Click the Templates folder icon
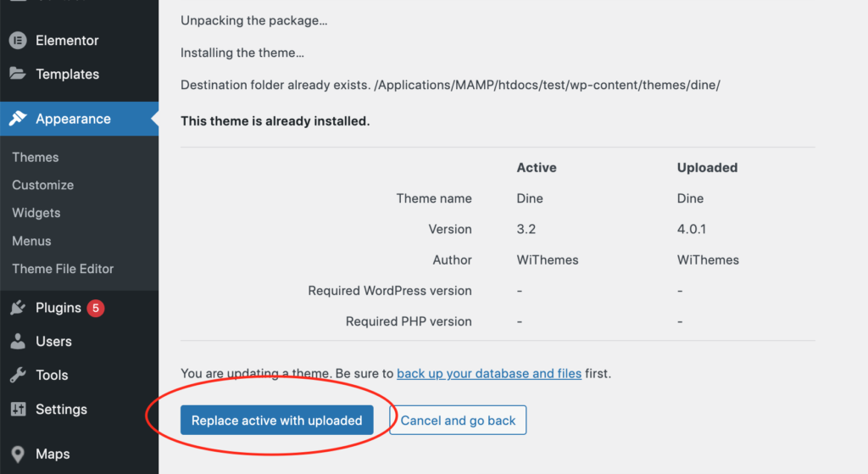The height and width of the screenshot is (474, 868). point(18,73)
